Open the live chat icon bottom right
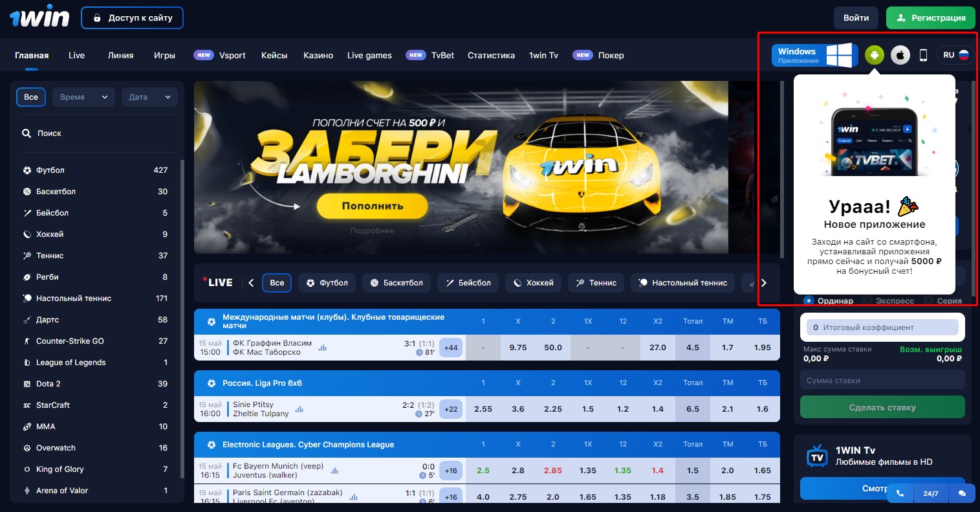The height and width of the screenshot is (512, 980). click(962, 493)
